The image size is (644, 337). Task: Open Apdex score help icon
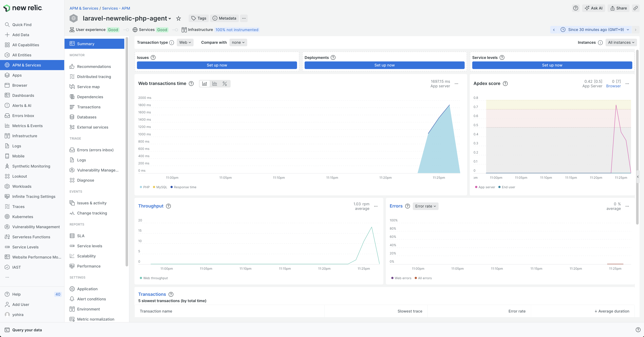[505, 83]
